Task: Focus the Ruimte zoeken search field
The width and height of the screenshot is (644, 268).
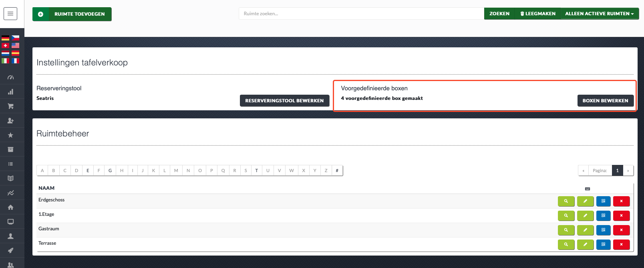Action: tap(360, 14)
